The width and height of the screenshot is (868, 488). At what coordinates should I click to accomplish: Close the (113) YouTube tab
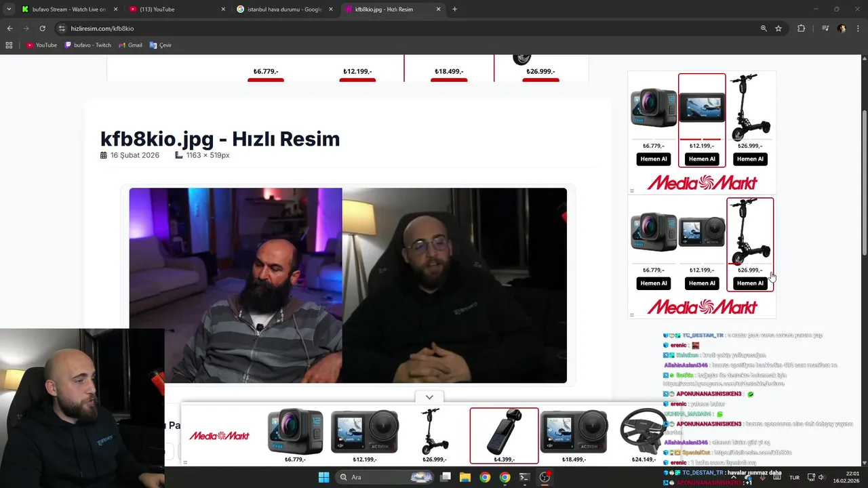tap(223, 9)
